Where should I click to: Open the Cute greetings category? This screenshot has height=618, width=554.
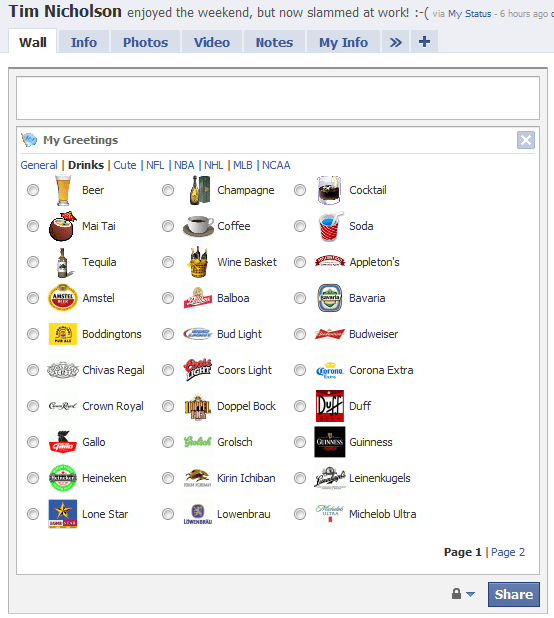point(125,165)
